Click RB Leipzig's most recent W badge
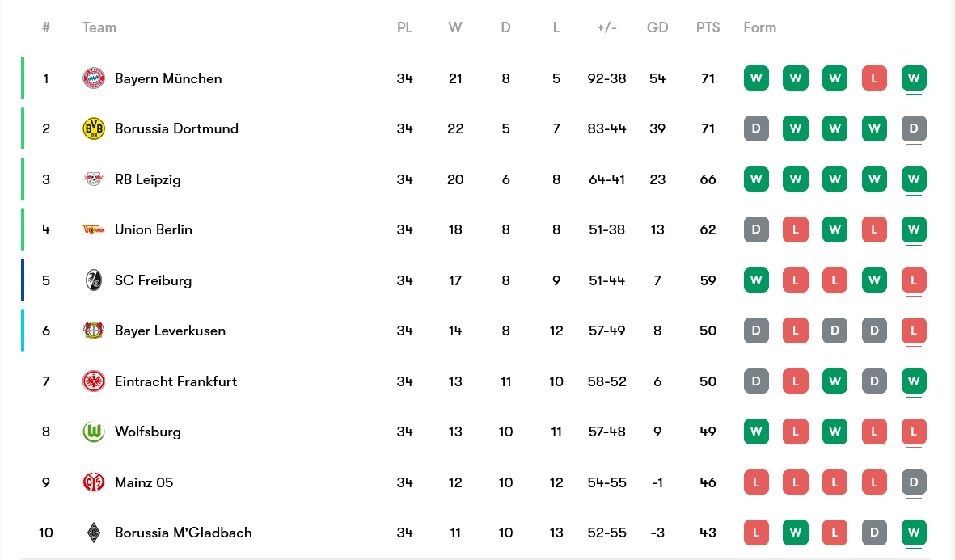Screen dimensions: 955x560 pyautogui.click(x=914, y=179)
